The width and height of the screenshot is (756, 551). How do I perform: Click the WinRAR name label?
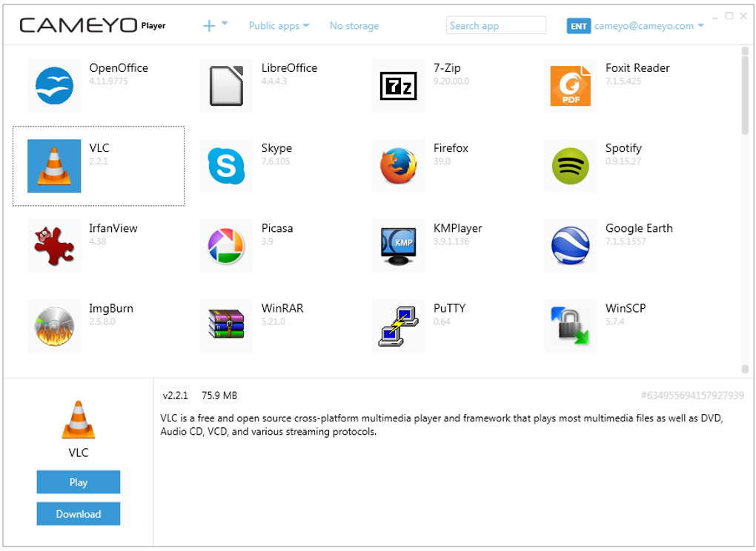pos(282,308)
